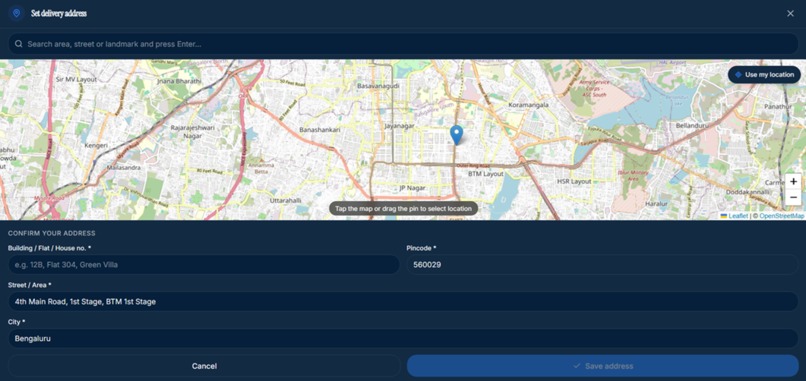Tap Bellanduru label on the map
The width and height of the screenshot is (806, 381).
click(692, 125)
